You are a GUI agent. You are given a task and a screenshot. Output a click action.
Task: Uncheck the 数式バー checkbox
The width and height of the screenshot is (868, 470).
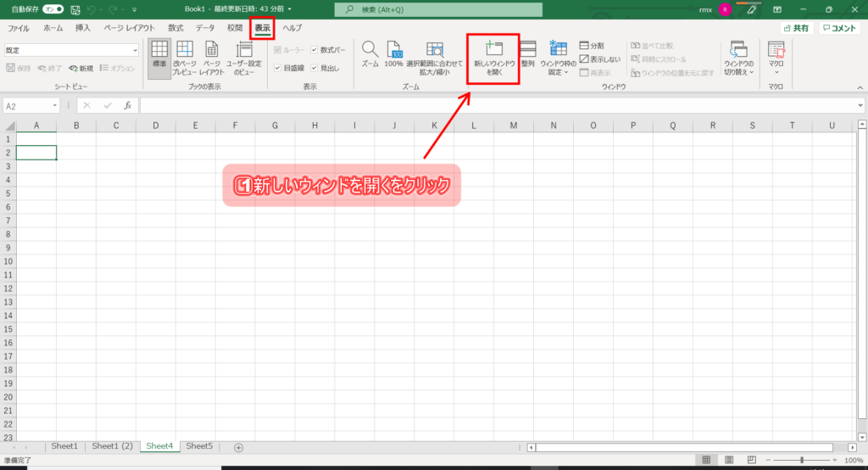click(x=314, y=50)
